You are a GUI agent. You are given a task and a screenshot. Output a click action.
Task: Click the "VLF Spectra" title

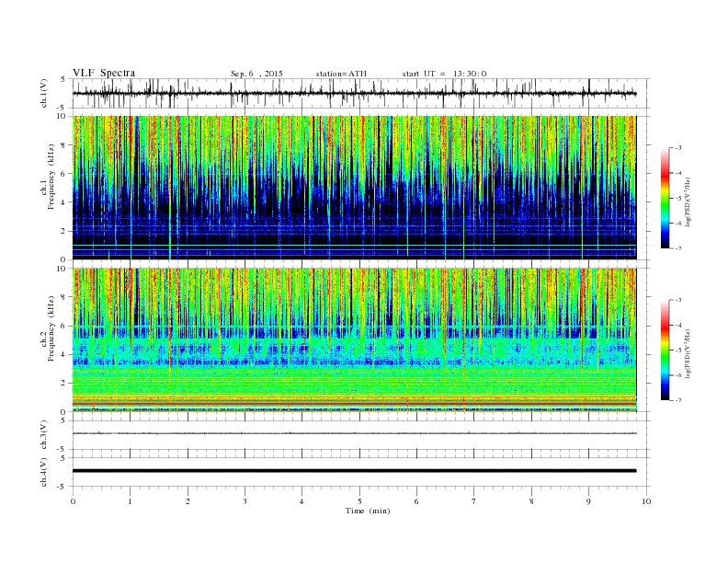pos(104,73)
